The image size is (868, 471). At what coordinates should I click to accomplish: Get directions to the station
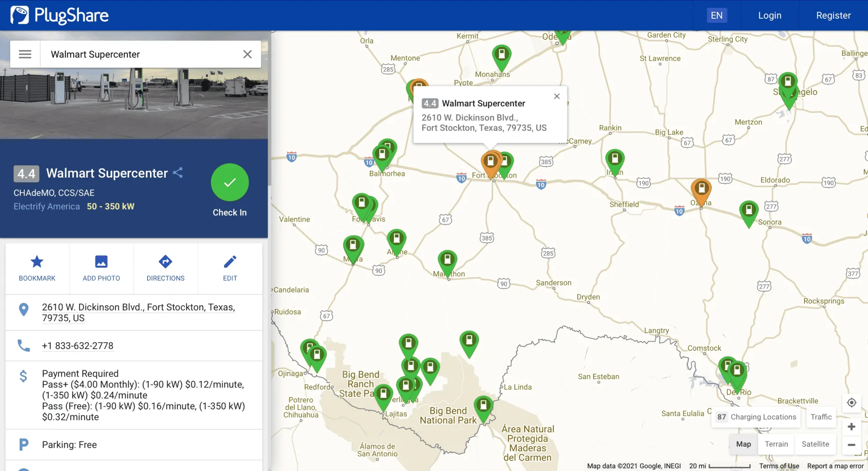(x=165, y=268)
